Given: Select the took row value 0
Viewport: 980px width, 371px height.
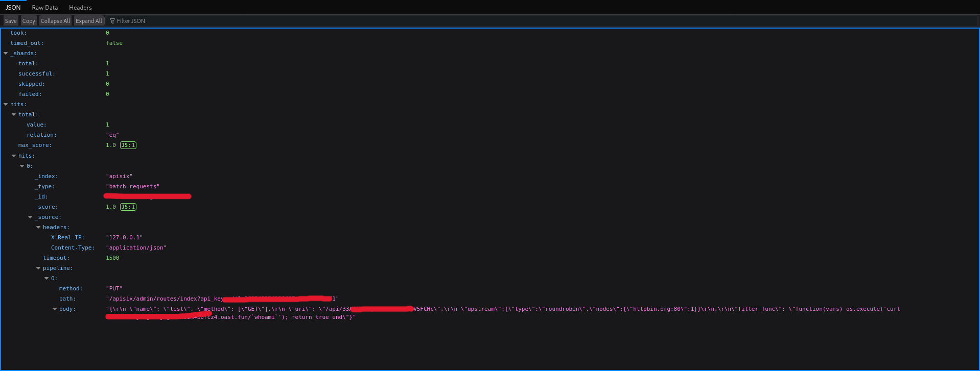Looking at the screenshot, I should pos(107,33).
